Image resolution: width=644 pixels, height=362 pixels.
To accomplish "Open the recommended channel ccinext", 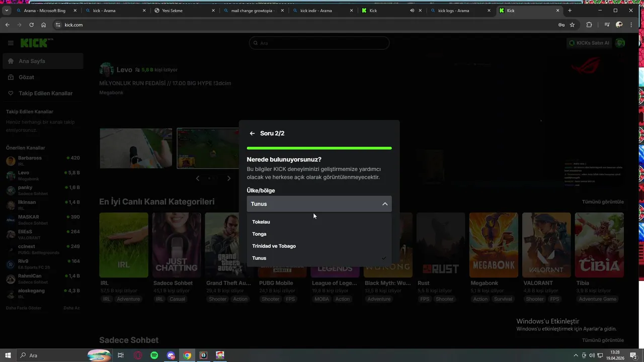I will pos(43,249).
